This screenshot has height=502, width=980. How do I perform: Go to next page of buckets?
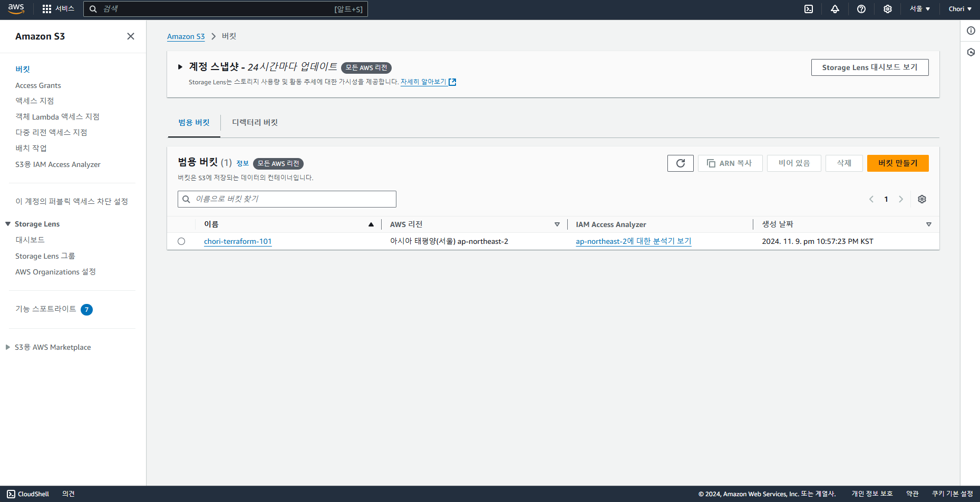point(901,199)
